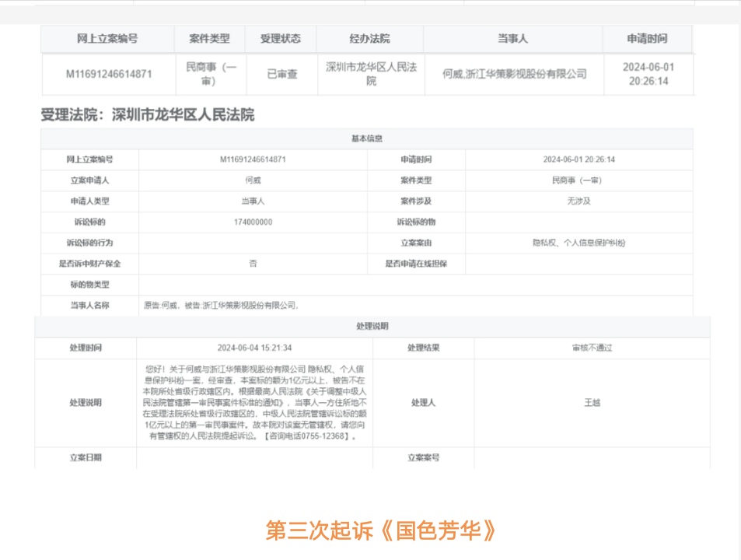Select the 案件涉及 label

(x=416, y=201)
